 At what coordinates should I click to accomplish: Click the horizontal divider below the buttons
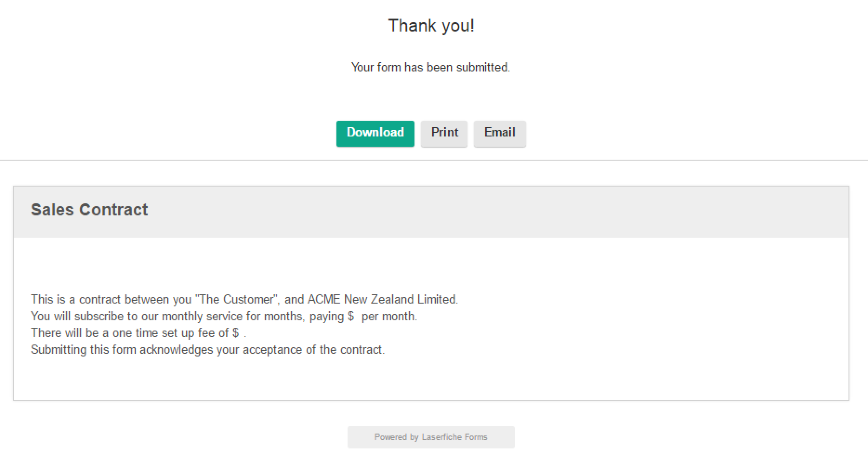coord(434,161)
